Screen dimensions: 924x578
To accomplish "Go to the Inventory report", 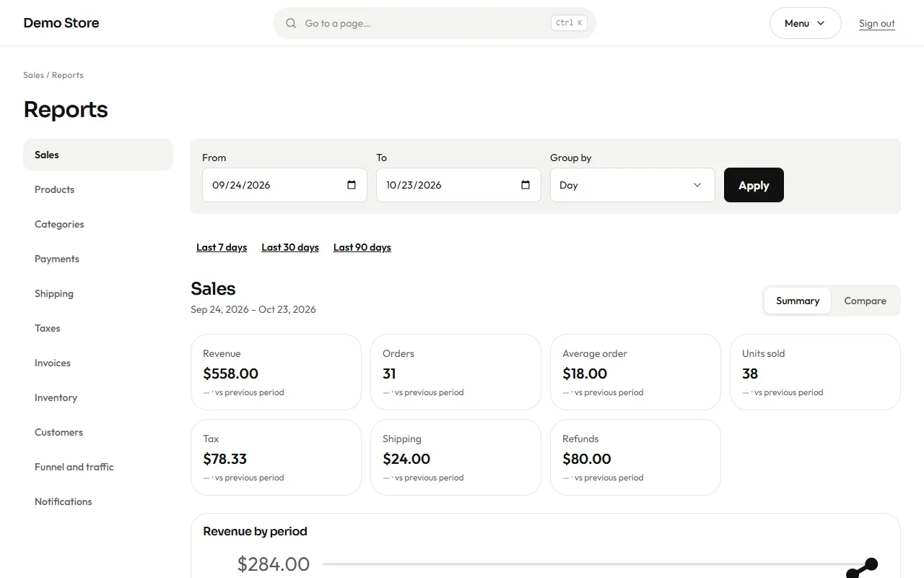I will [98, 397].
